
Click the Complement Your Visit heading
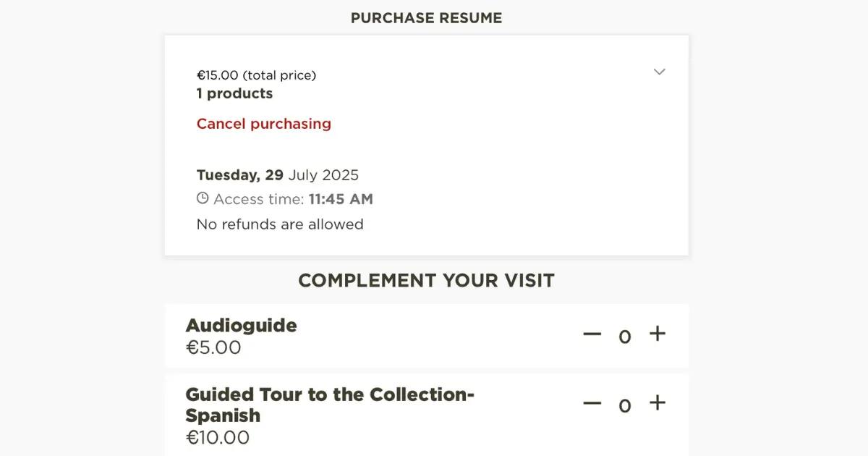click(427, 280)
